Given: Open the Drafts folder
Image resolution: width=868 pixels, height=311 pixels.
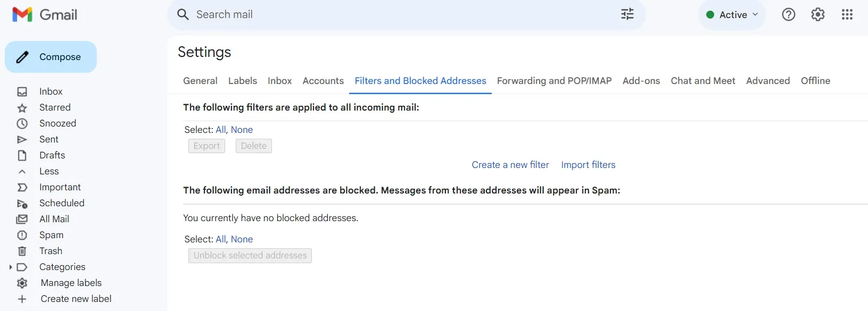Looking at the screenshot, I should coord(52,155).
